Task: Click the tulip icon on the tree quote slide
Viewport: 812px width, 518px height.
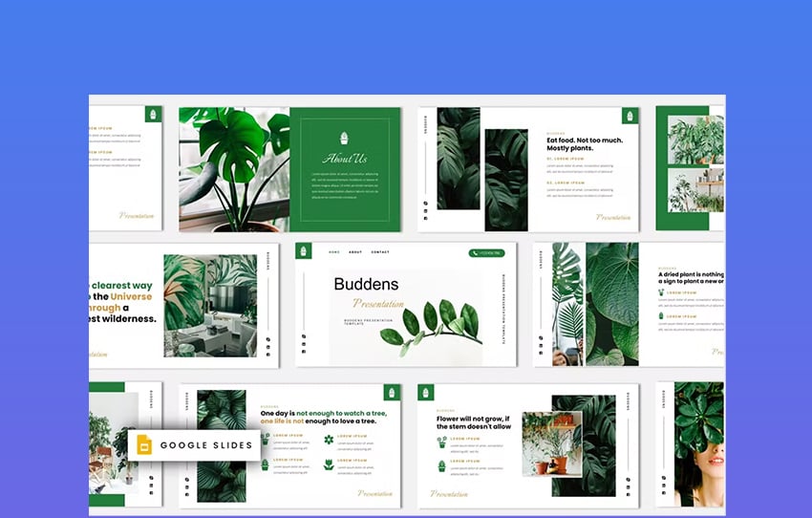Action: (x=329, y=464)
